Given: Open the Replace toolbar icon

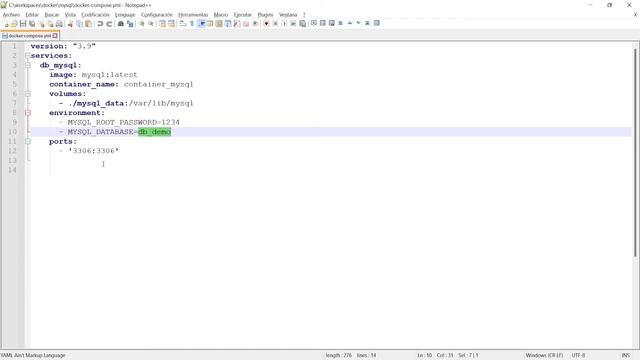Looking at the screenshot, I should [x=130, y=24].
